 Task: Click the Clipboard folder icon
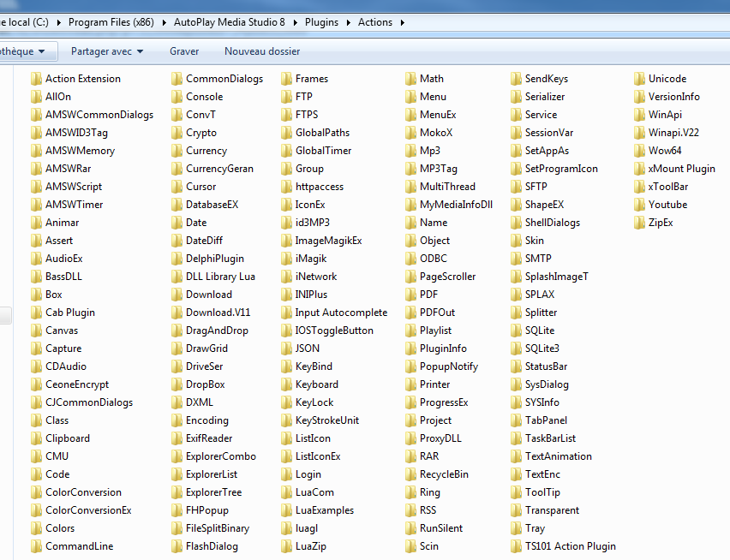[37, 438]
